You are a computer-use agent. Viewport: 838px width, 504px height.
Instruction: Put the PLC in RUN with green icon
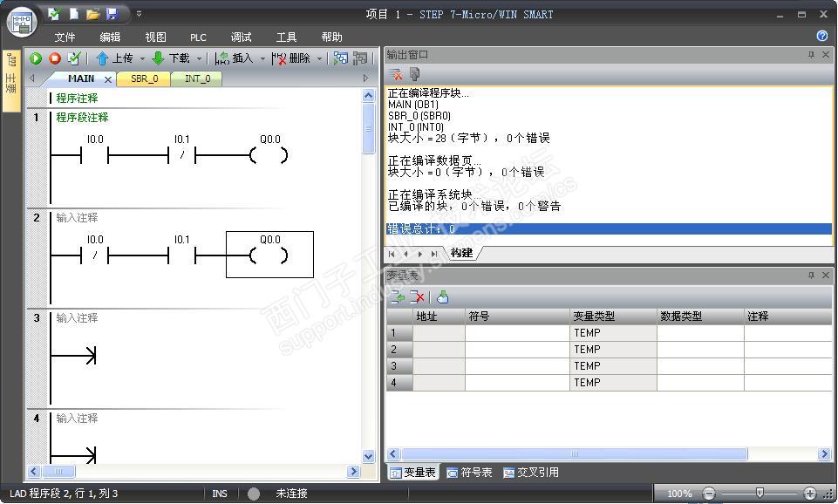(x=36, y=58)
